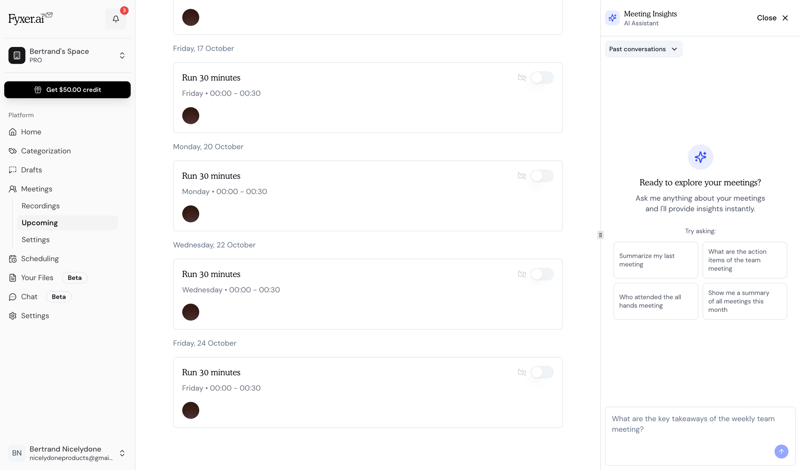Switch on Wednesday 22 October meeting toggle
This screenshot has width=800, height=470.
pos(542,274)
